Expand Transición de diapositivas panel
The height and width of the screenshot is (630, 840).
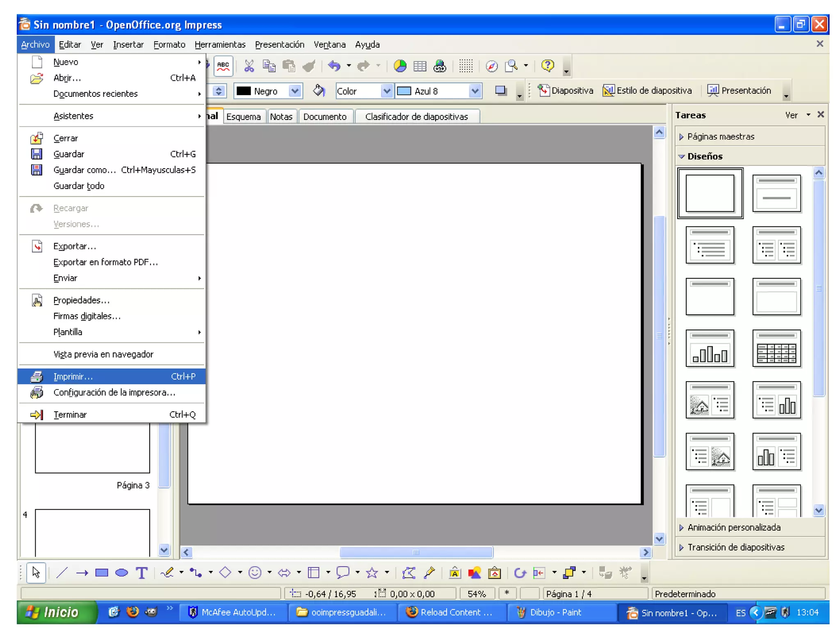tap(735, 547)
